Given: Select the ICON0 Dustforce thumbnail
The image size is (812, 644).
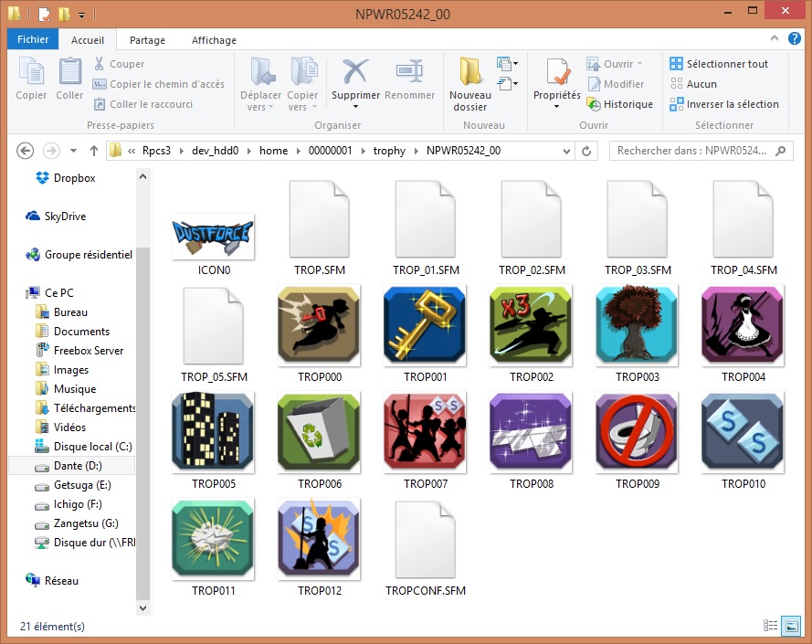Looking at the screenshot, I should (x=213, y=237).
